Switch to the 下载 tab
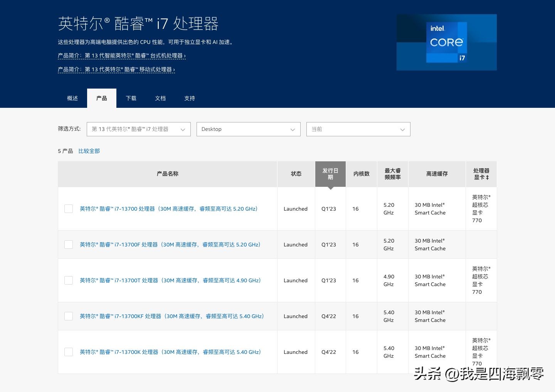This screenshot has height=392, width=555. [x=131, y=98]
